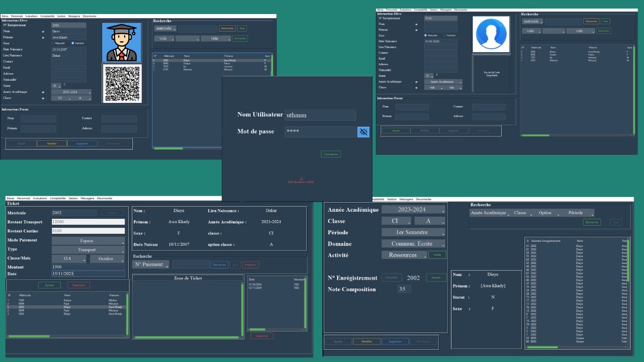The image size is (644, 362).
Task: Click green horizontal scrollbar in Zone de Ticket
Action: pyautogui.click(x=188, y=337)
